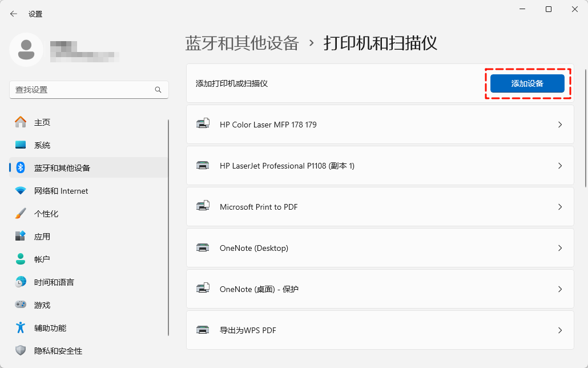Open 系统 settings category
The height and width of the screenshot is (368, 588).
coord(42,145)
